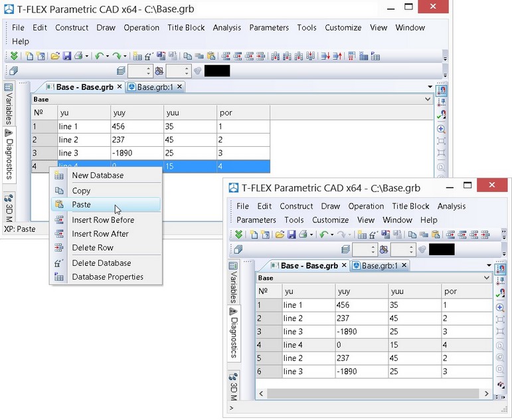Click the Open folder icon in the back window toolbar

[55, 56]
